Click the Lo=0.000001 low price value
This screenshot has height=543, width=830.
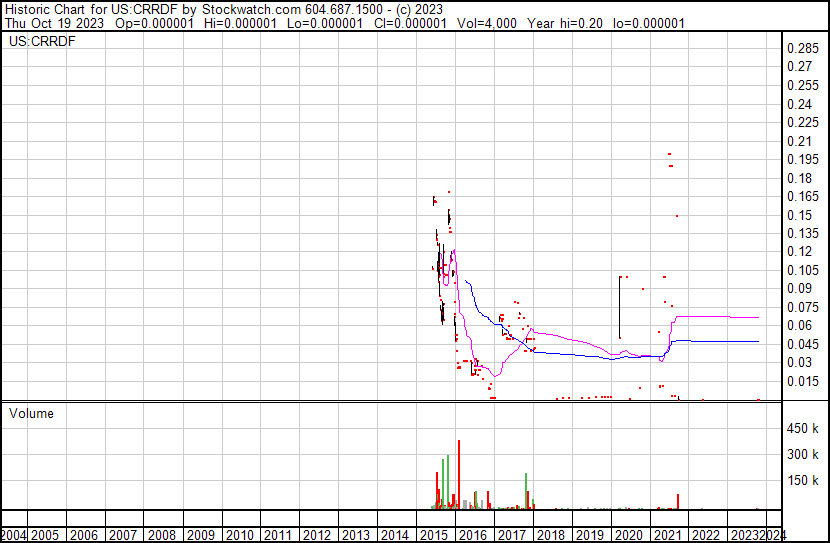[325, 24]
